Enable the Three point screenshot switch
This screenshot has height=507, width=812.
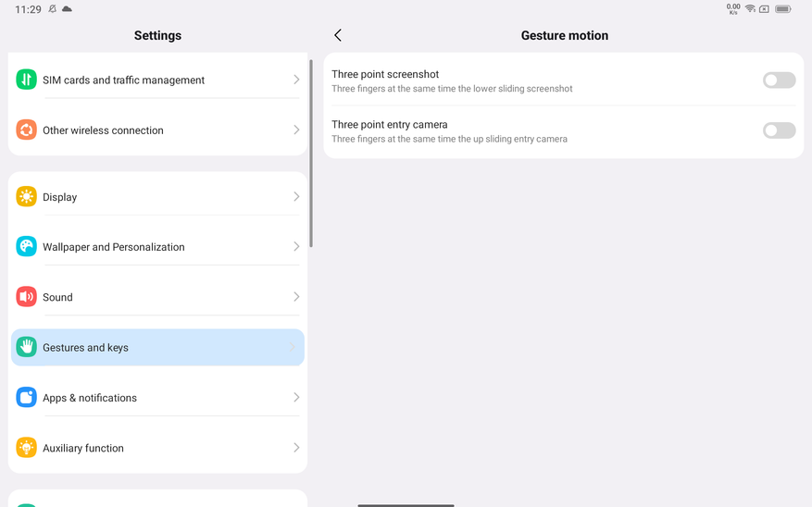pos(779,80)
